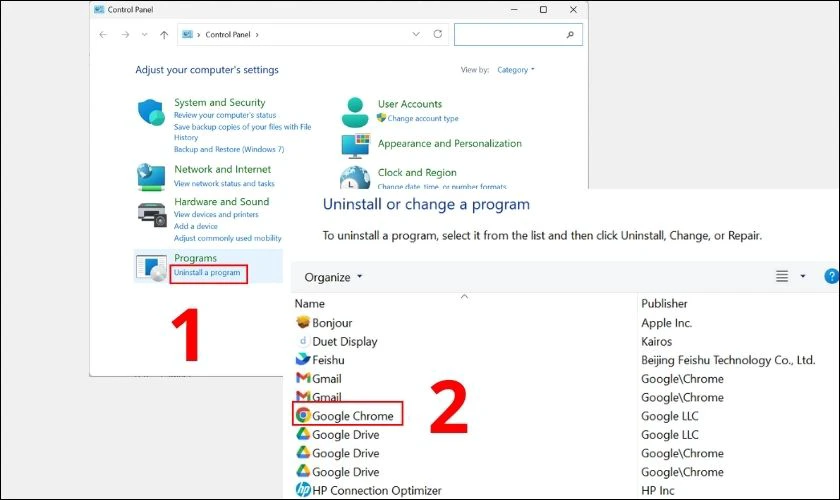The width and height of the screenshot is (840, 500).
Task: Click the Back navigation arrow in Control Panel
Action: [x=103, y=35]
